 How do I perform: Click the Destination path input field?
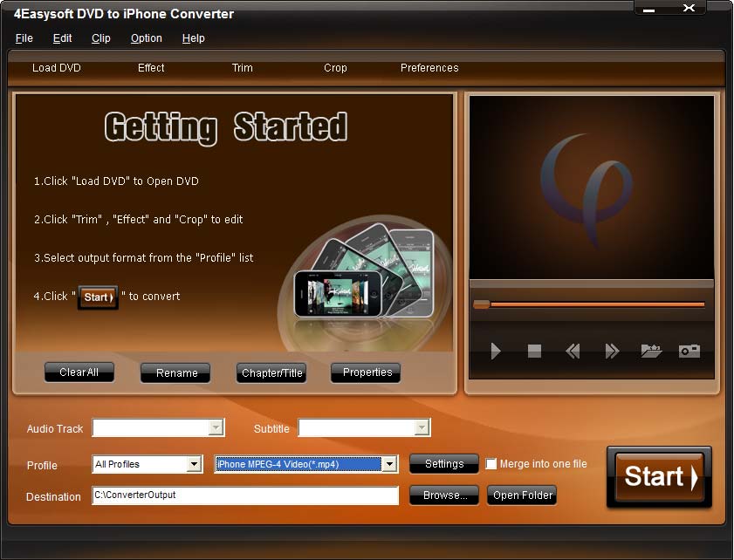coord(244,495)
